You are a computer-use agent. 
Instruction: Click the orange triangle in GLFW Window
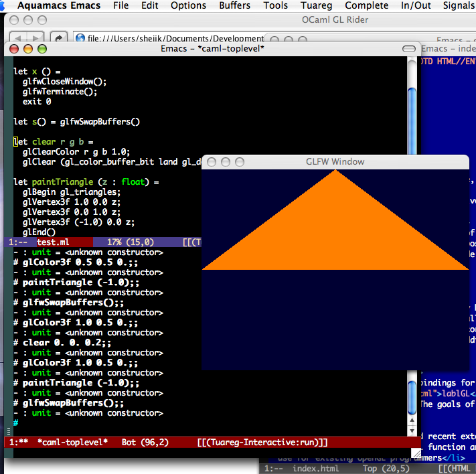[335, 234]
